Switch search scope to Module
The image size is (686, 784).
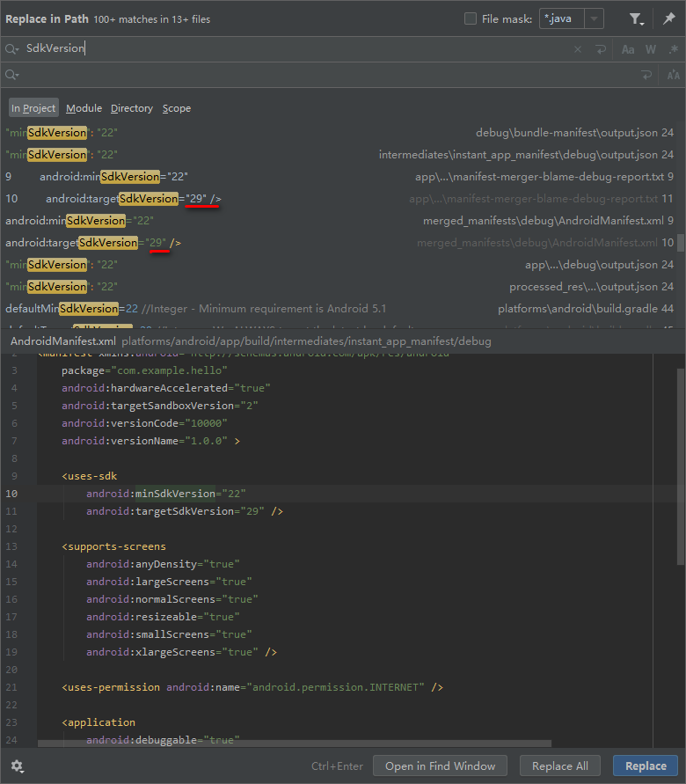(84, 107)
